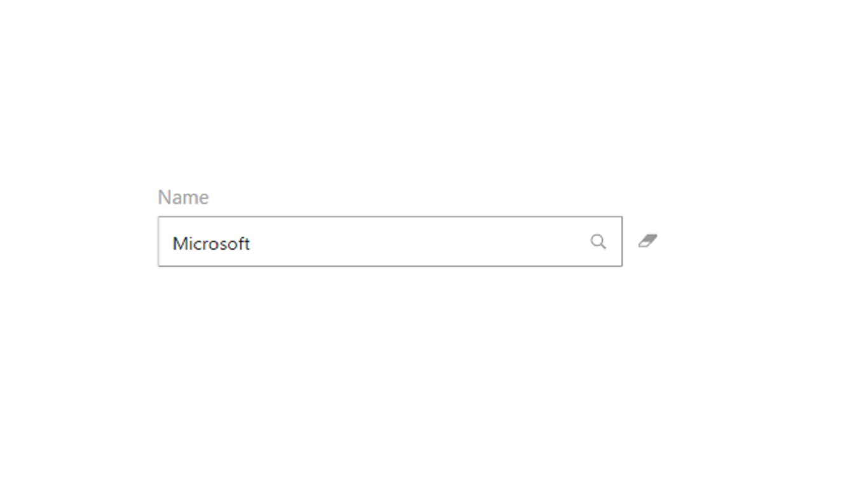Hit the eraser beside the Name field
This screenshot has height=488, width=868.
pos(648,241)
